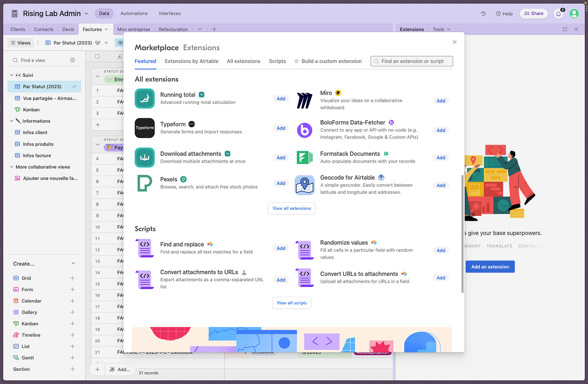
Task: Switch to the Scripts tab
Action: [277, 61]
